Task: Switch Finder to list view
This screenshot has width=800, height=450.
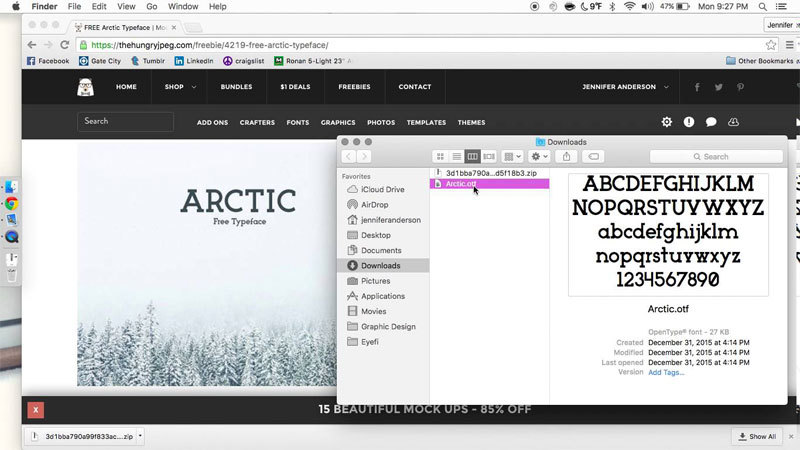Action: (456, 157)
